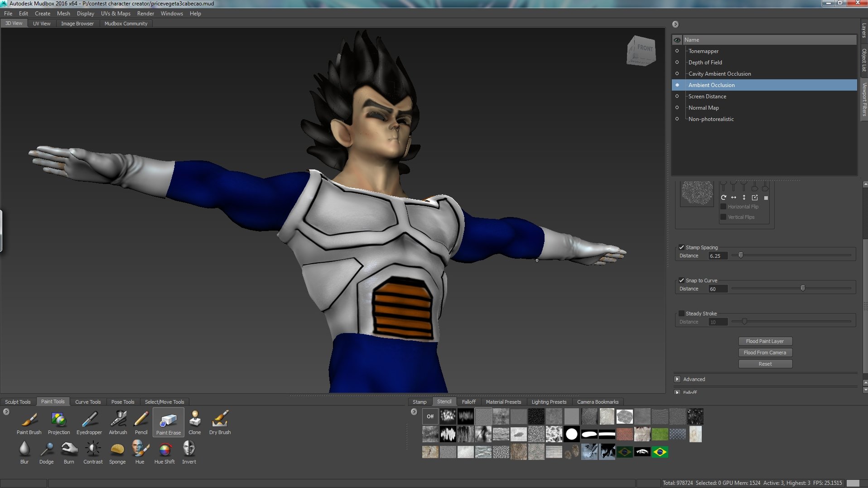Choose the Pencil tool
868x488 pixels.
[x=141, y=423]
